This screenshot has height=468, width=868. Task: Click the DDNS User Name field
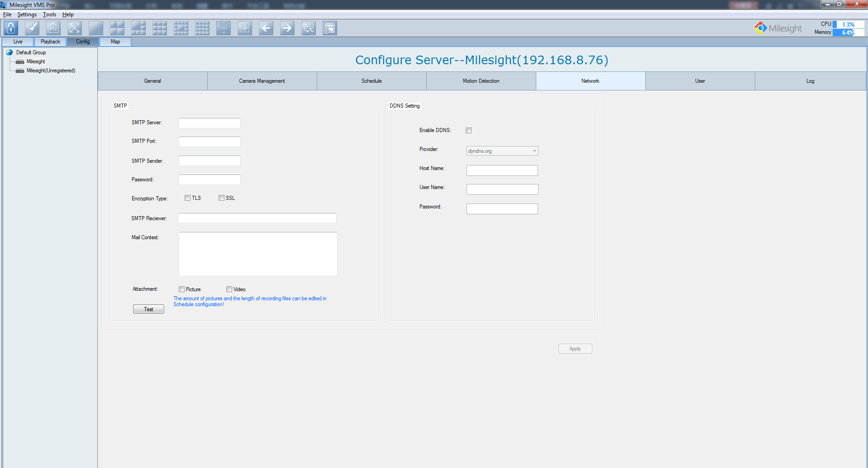pyautogui.click(x=502, y=189)
